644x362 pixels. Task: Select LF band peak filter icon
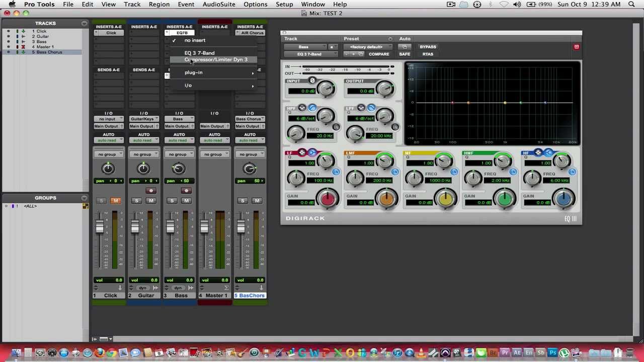click(302, 153)
